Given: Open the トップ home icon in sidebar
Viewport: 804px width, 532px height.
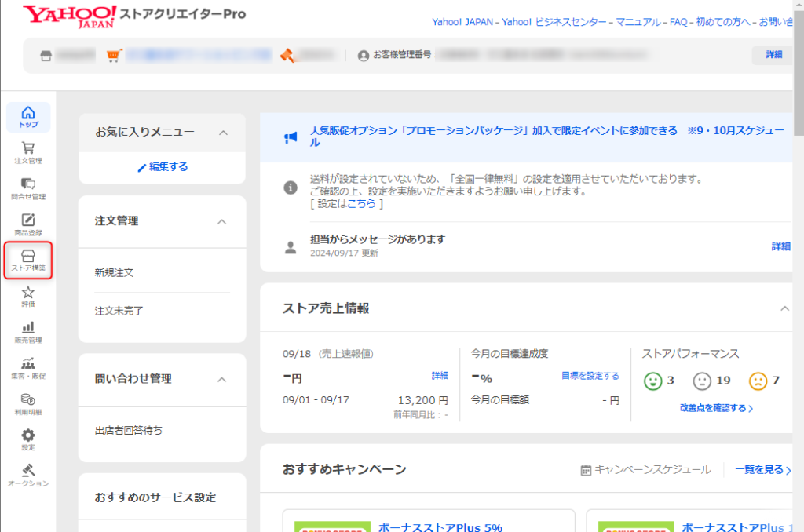Looking at the screenshot, I should pyautogui.click(x=28, y=118).
